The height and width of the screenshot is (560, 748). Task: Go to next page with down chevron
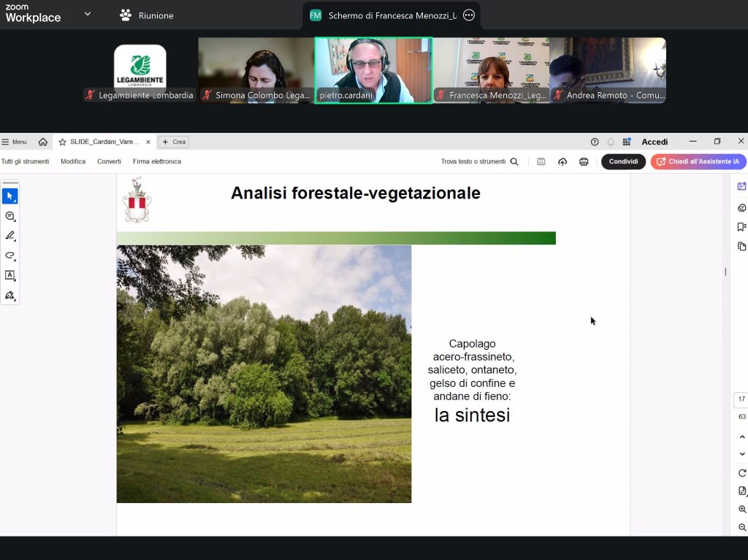742,454
